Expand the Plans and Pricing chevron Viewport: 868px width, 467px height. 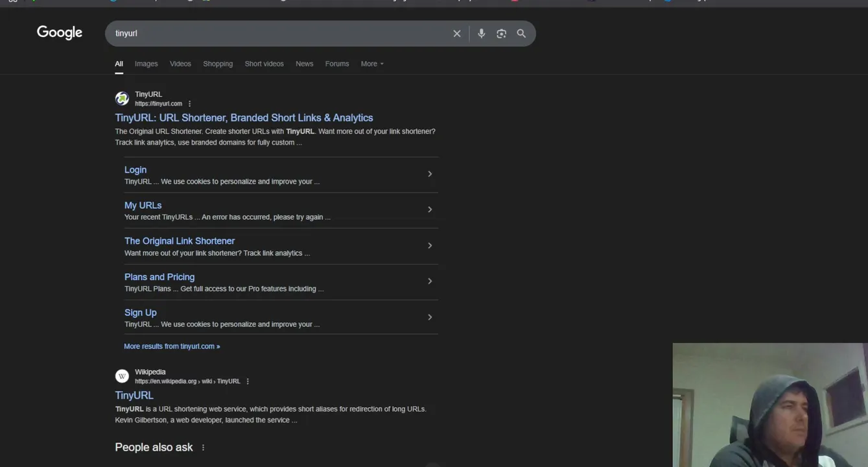[430, 281]
